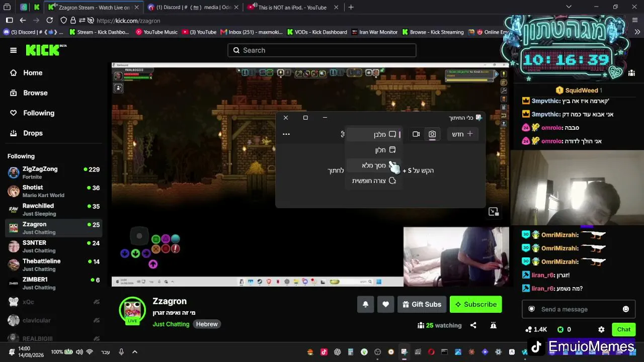Toggle stream notifications with the bell button
644x362 pixels.
pyautogui.click(x=366, y=304)
